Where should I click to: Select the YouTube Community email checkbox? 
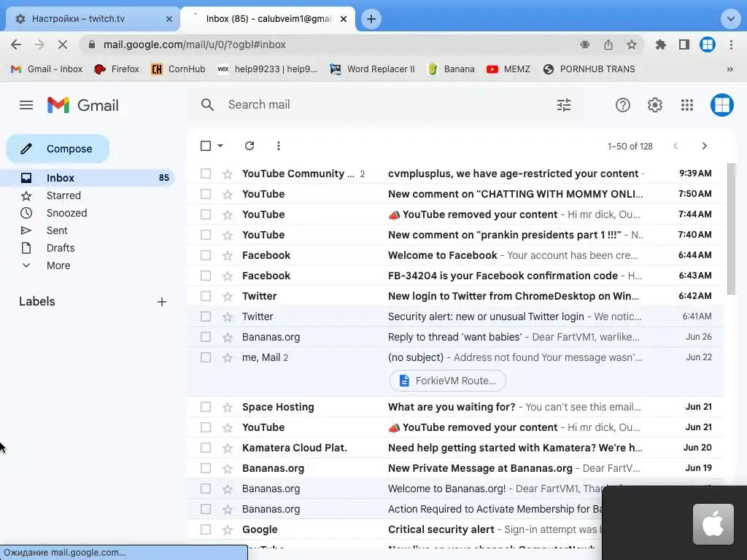tap(206, 174)
